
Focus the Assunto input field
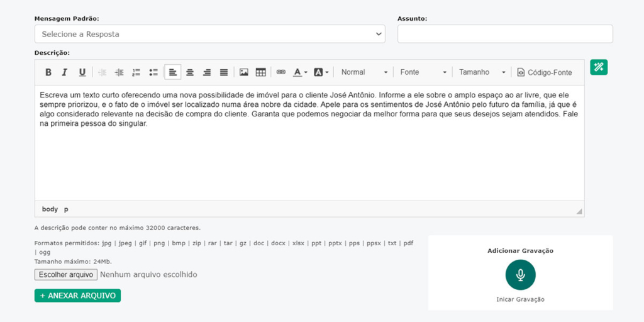coord(505,34)
